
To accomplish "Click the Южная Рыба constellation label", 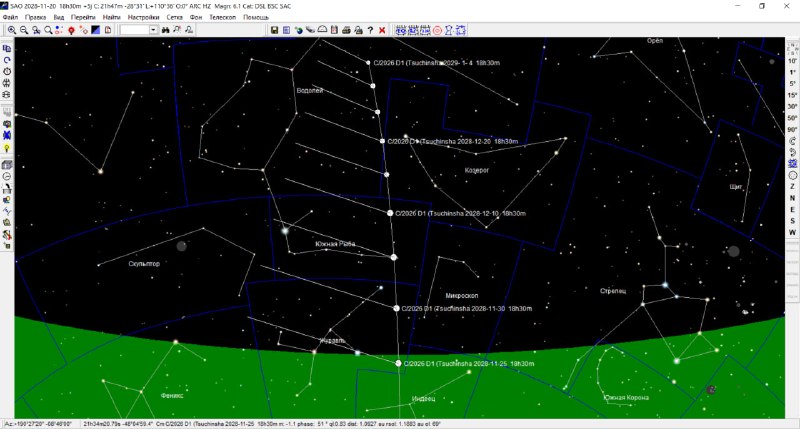I will coord(335,244).
